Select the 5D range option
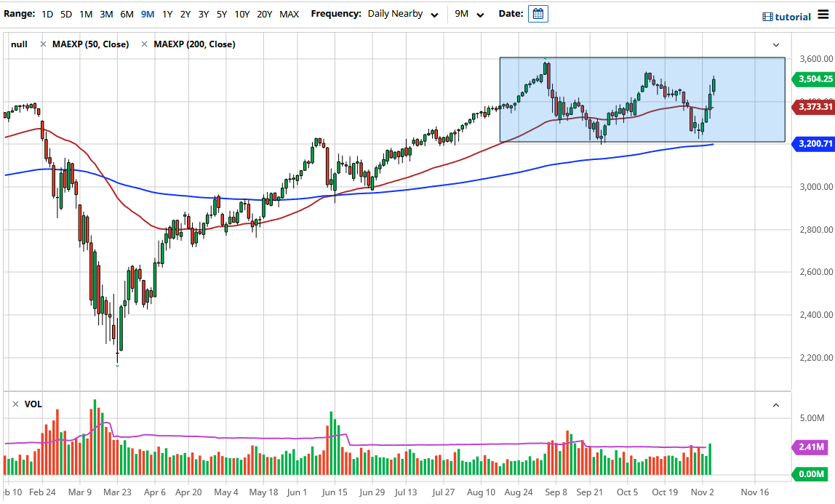 pos(65,13)
